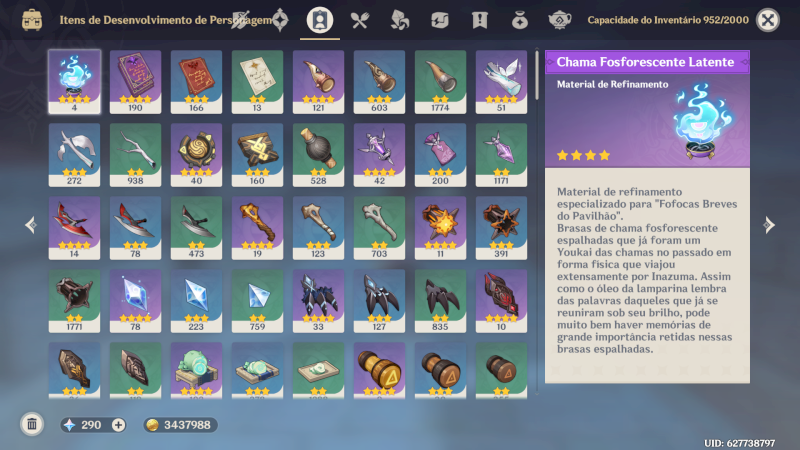This screenshot has height=450, width=800.
Task: Open the Weapons inventory tab
Action: tap(240, 20)
